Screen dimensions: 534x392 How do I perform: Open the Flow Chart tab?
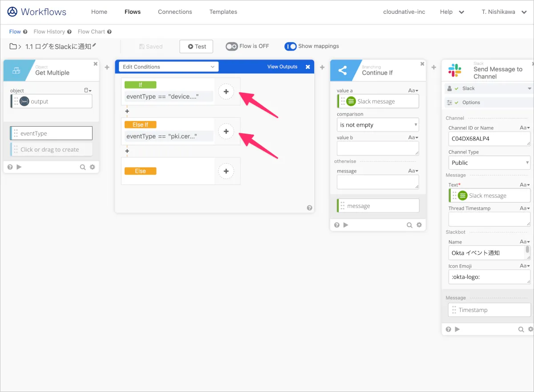[91, 32]
